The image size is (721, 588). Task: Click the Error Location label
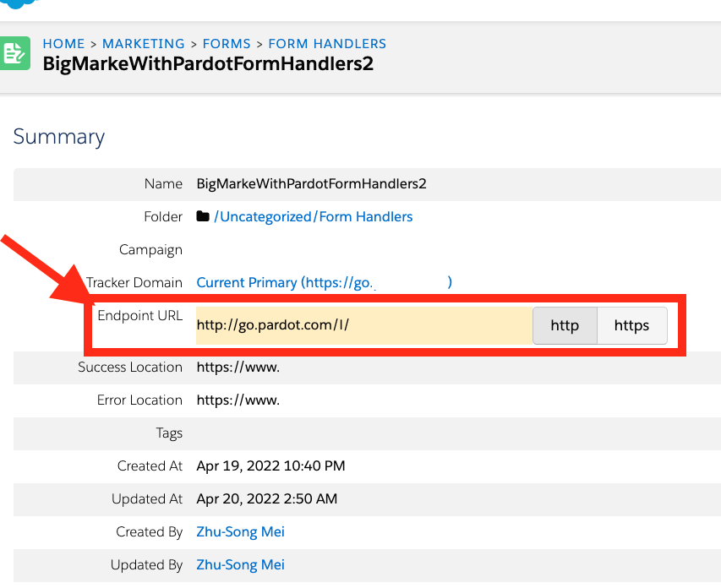[x=139, y=400]
